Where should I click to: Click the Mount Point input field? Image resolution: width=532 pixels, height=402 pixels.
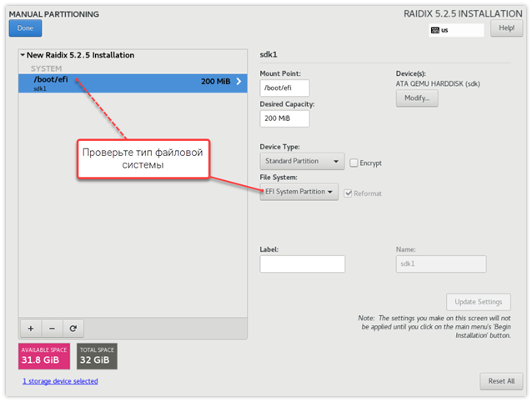click(284, 88)
